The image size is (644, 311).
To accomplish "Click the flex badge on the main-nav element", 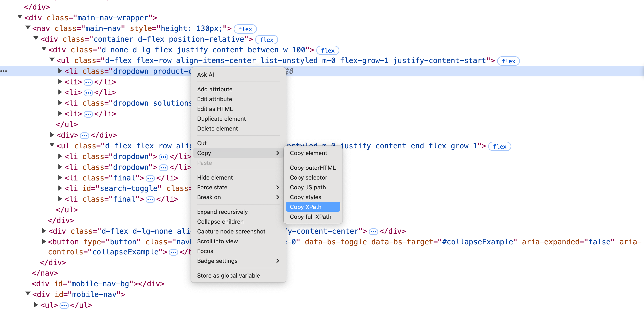I will (x=245, y=29).
